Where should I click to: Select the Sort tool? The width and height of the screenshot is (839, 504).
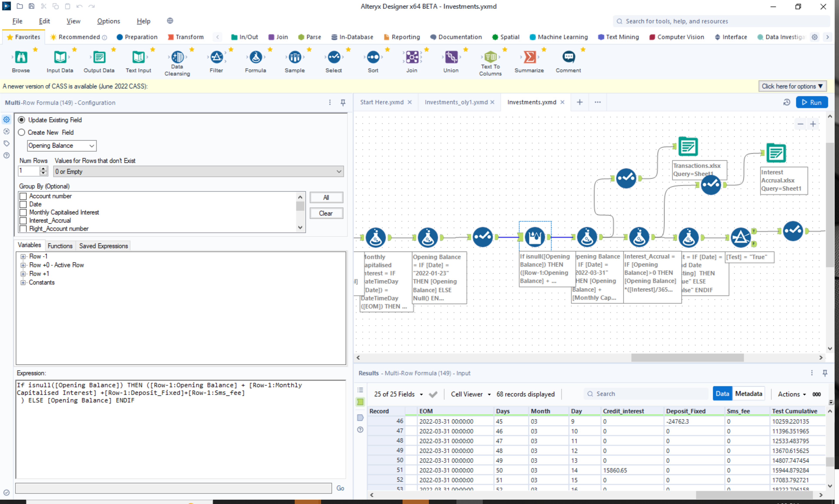coord(373,58)
